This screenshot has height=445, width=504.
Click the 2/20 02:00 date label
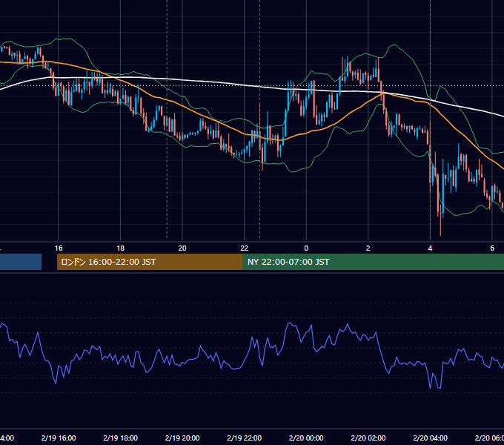pos(368,438)
